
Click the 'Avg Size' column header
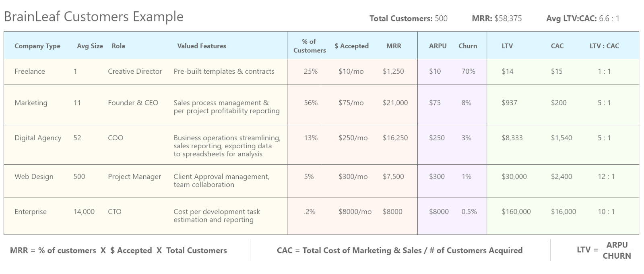click(90, 46)
